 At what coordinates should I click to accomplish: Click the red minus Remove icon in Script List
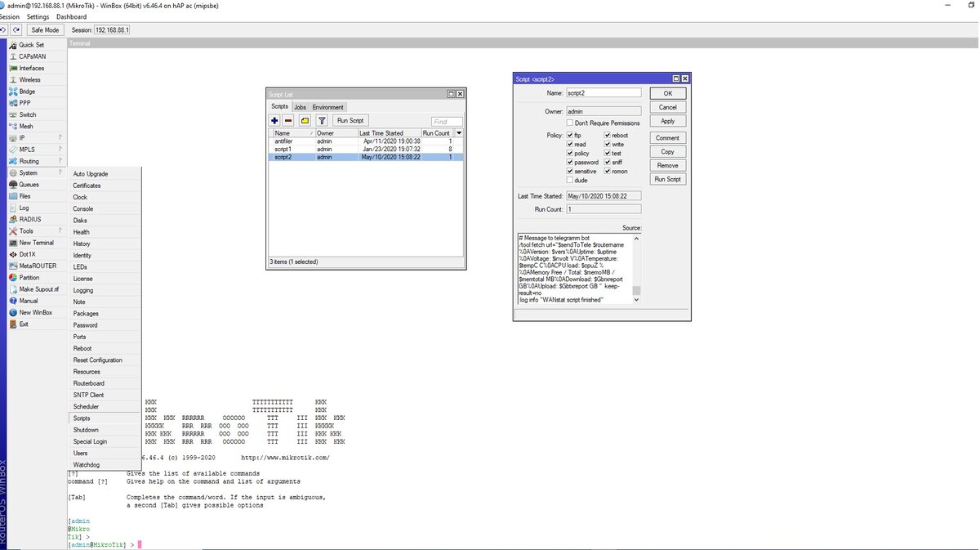(288, 120)
